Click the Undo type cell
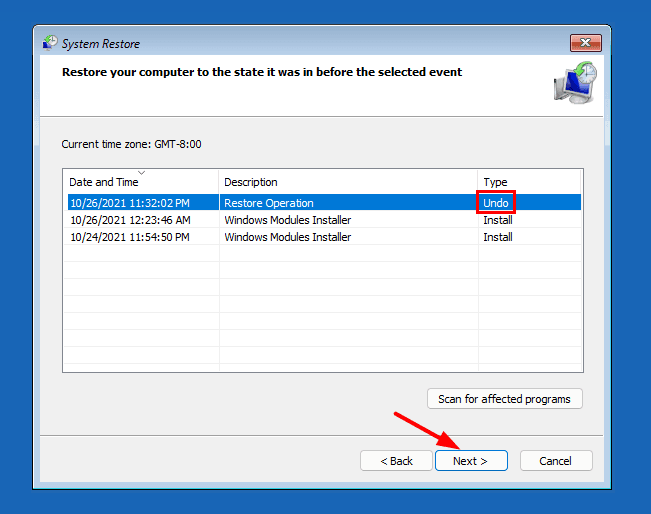The height and width of the screenshot is (514, 651). 495,203
